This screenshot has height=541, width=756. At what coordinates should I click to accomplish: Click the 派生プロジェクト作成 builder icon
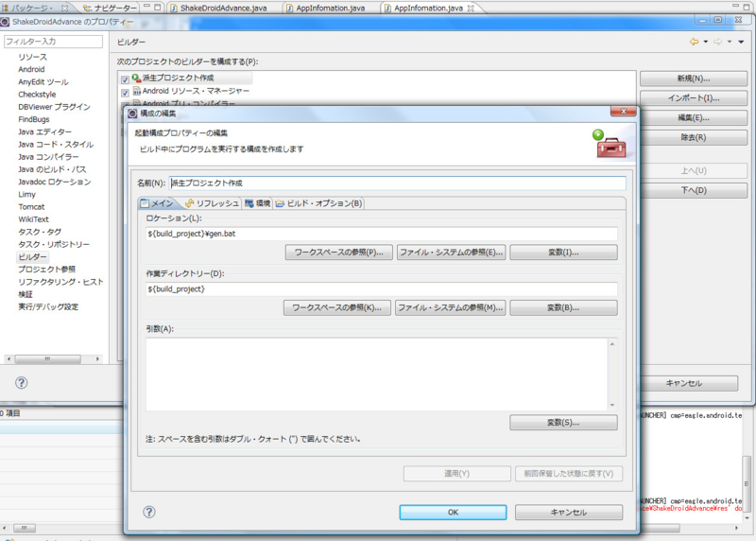136,79
